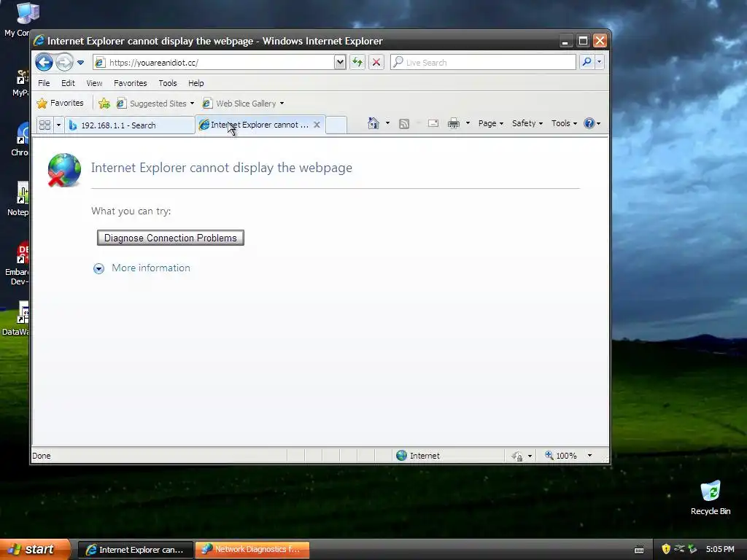Expand the address bar URL history dropdown
747x560 pixels.
(x=340, y=63)
